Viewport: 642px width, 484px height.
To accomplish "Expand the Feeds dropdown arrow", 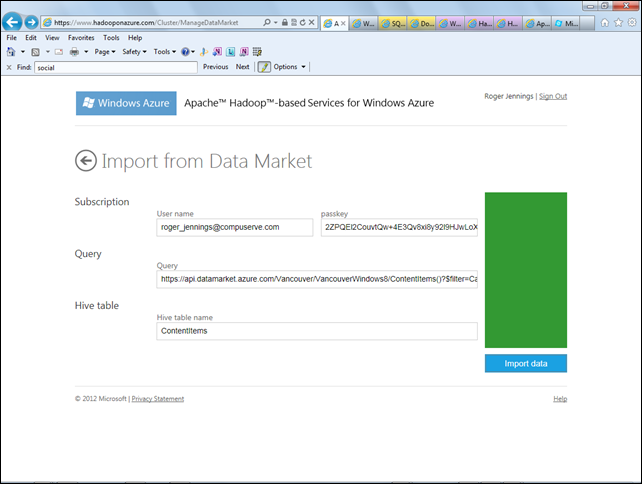I will (x=47, y=52).
